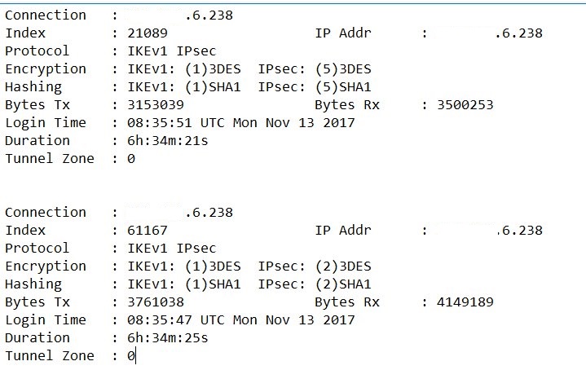
Task: Click the IPsec (5)3DES encryption text
Action: click(343, 68)
